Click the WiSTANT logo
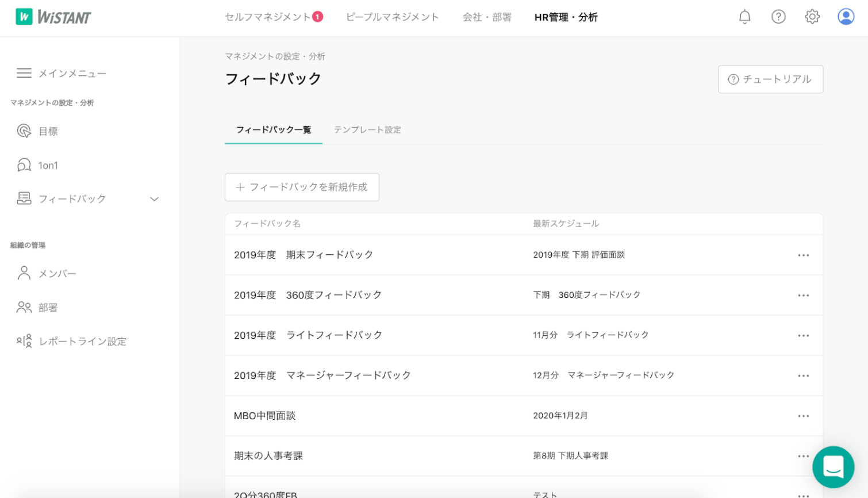Viewport: 868px width, 498px height. coord(53,17)
